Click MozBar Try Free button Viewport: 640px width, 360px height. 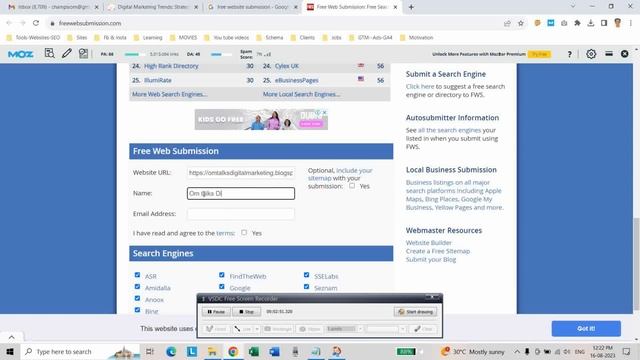pos(539,54)
